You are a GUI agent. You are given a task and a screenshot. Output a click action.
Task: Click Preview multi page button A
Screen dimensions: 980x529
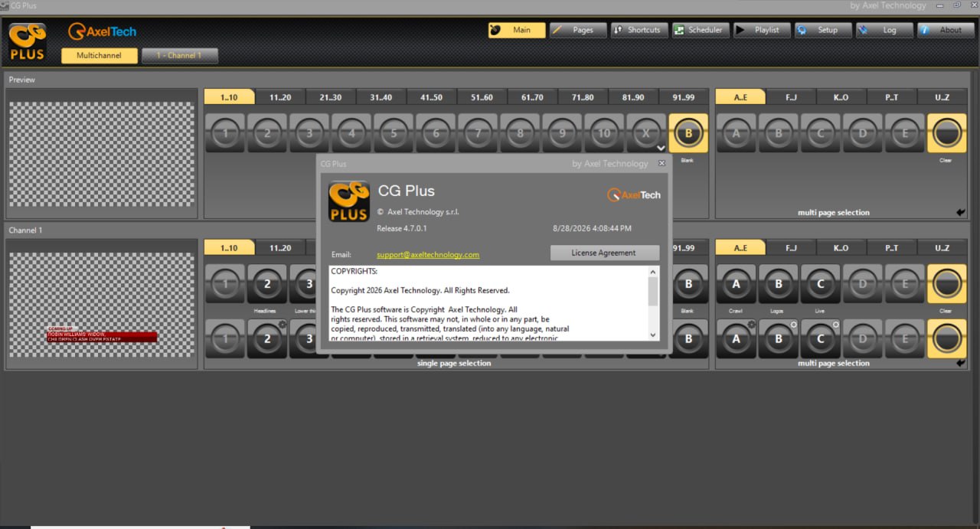pos(737,133)
